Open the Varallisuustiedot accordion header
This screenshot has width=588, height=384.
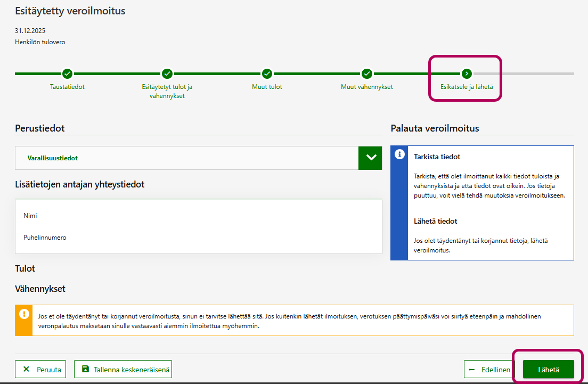pos(186,158)
